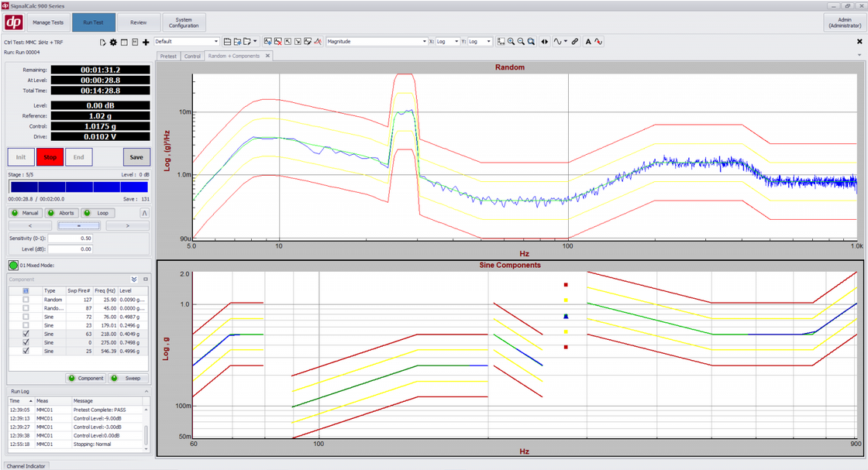Screen dimensions: 868x470
Task: Expand the Component panel double-chevron
Action: click(x=133, y=279)
